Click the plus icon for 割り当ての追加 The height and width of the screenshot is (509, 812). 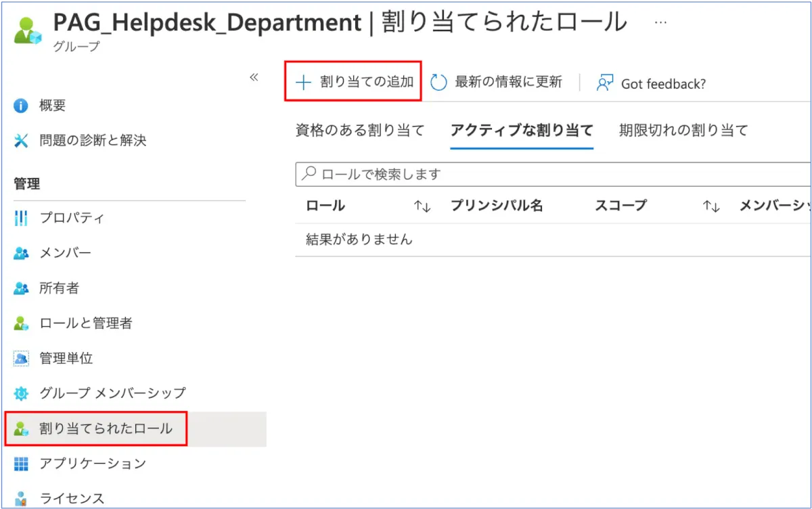tap(302, 83)
